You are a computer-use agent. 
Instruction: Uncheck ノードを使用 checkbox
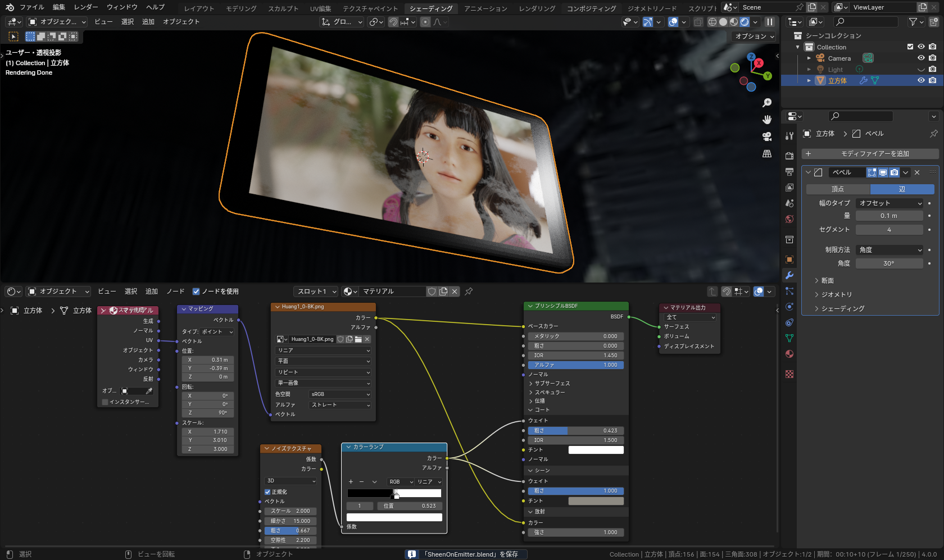pyautogui.click(x=196, y=292)
